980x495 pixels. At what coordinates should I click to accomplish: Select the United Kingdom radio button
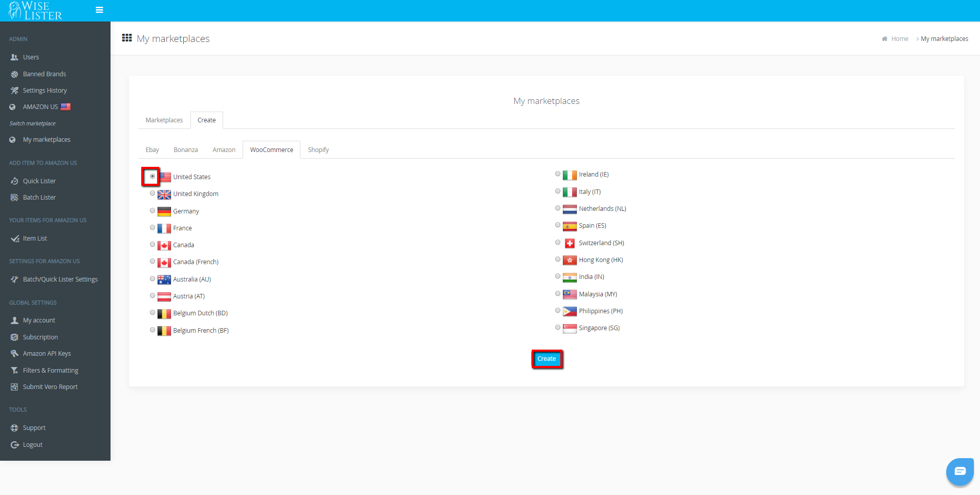click(x=153, y=193)
